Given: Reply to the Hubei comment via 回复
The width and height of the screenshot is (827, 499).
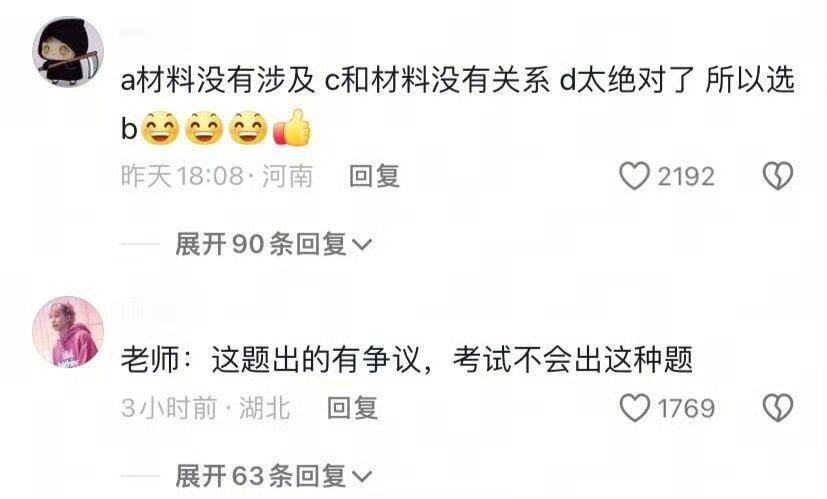Looking at the screenshot, I should point(352,408).
